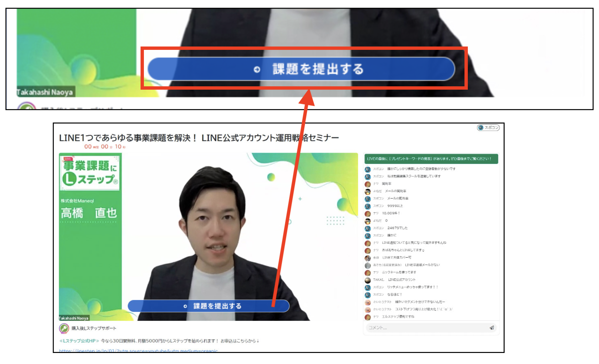This screenshot has width=599, height=364.
Task: Click the スポコン user badge at top right
Action: (488, 127)
